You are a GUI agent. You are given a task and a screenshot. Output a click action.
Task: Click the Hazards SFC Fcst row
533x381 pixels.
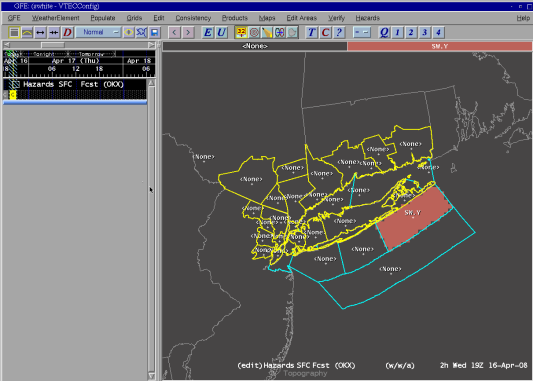click(75, 84)
